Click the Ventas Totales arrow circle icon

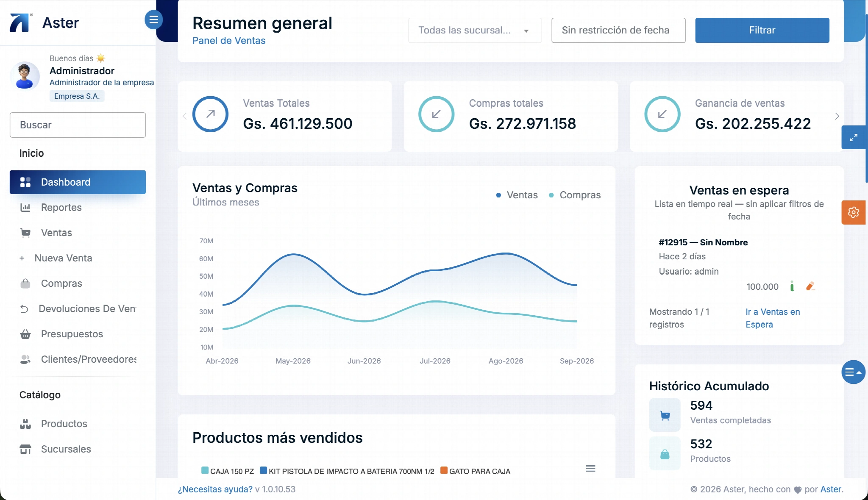[210, 114]
